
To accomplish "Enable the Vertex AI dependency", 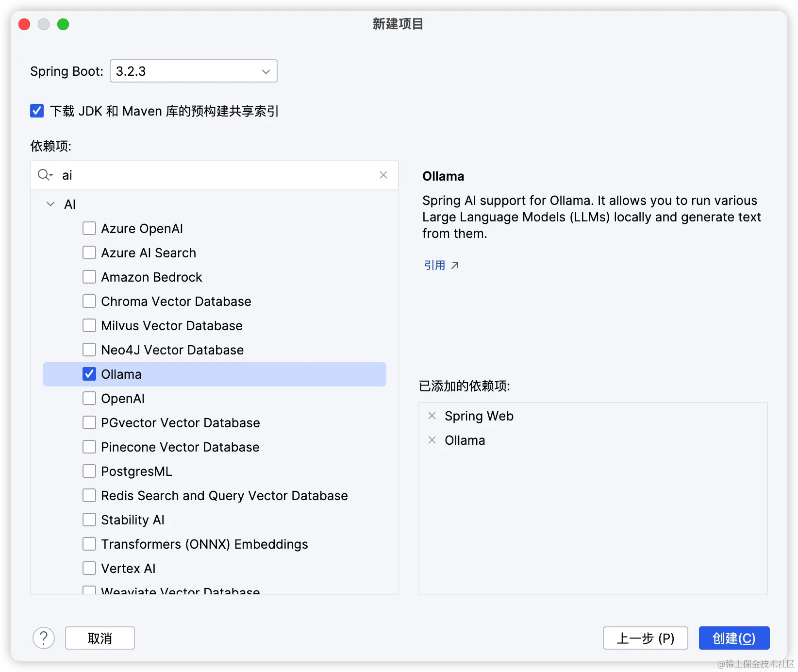I will (x=89, y=569).
